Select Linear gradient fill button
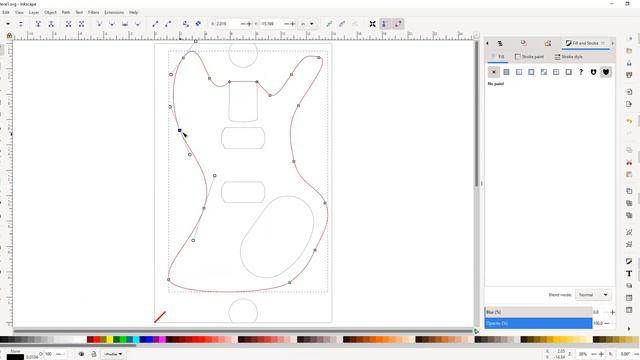 [x=519, y=72]
